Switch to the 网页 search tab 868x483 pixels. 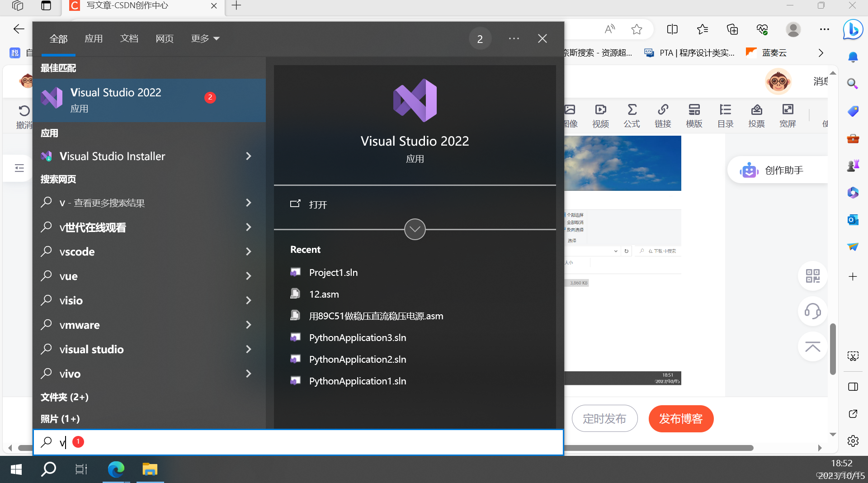point(165,39)
